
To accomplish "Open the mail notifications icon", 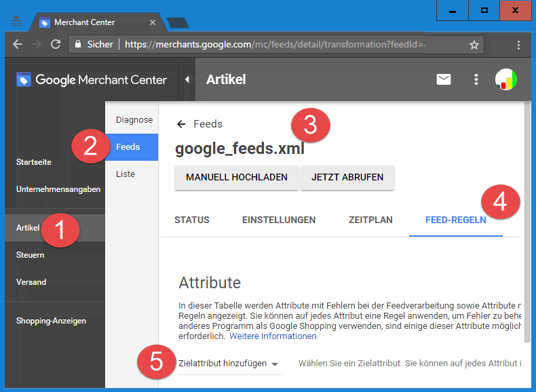I will pos(443,79).
